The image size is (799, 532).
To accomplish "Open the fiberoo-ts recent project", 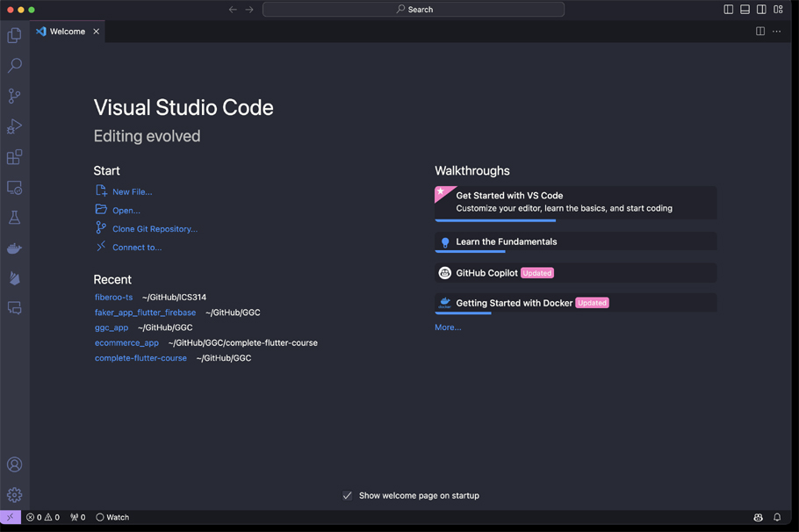I will tap(113, 297).
